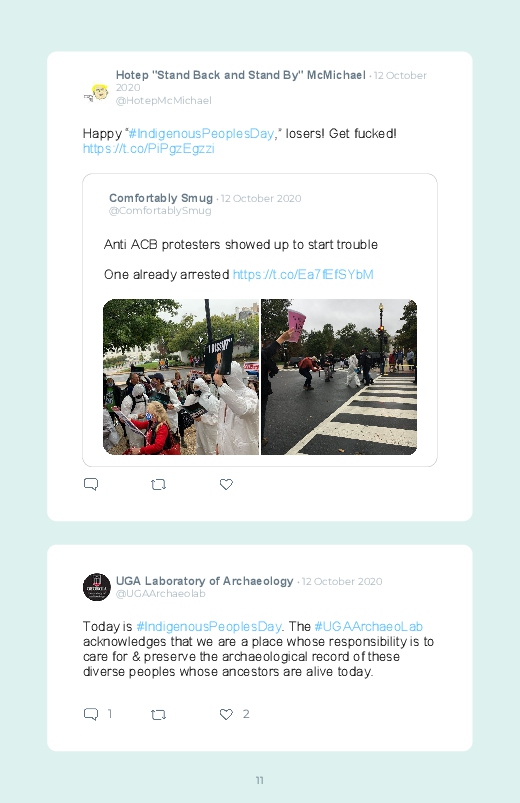The height and width of the screenshot is (803, 520).
Task: Click retweet icon on Hotep McMichael tweet
Action: click(158, 484)
